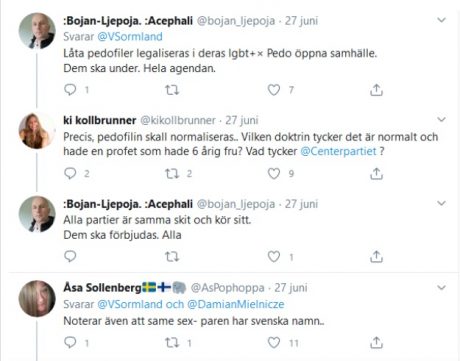
Task: Open options chevron on 'Alla partier' tweet
Action: [441, 203]
